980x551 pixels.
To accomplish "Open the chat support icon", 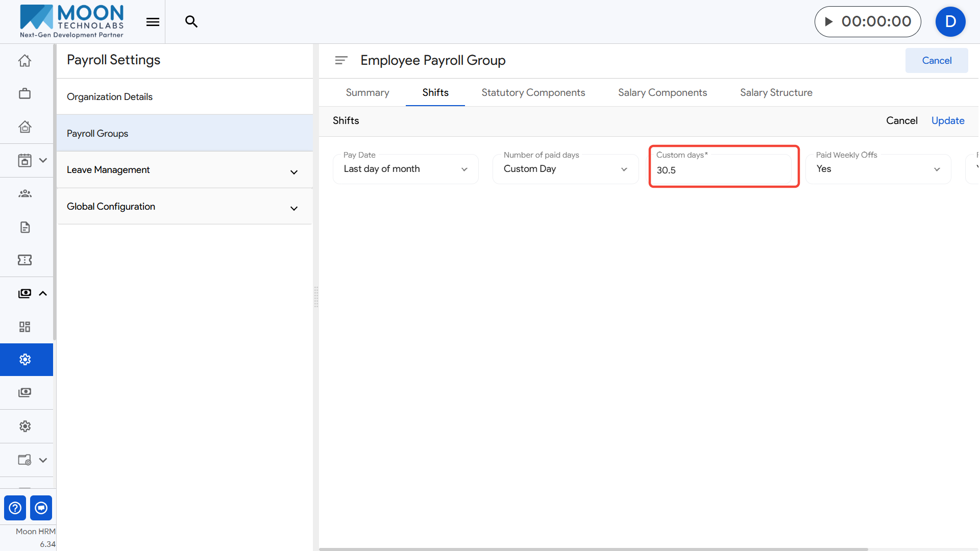I will click(41, 508).
